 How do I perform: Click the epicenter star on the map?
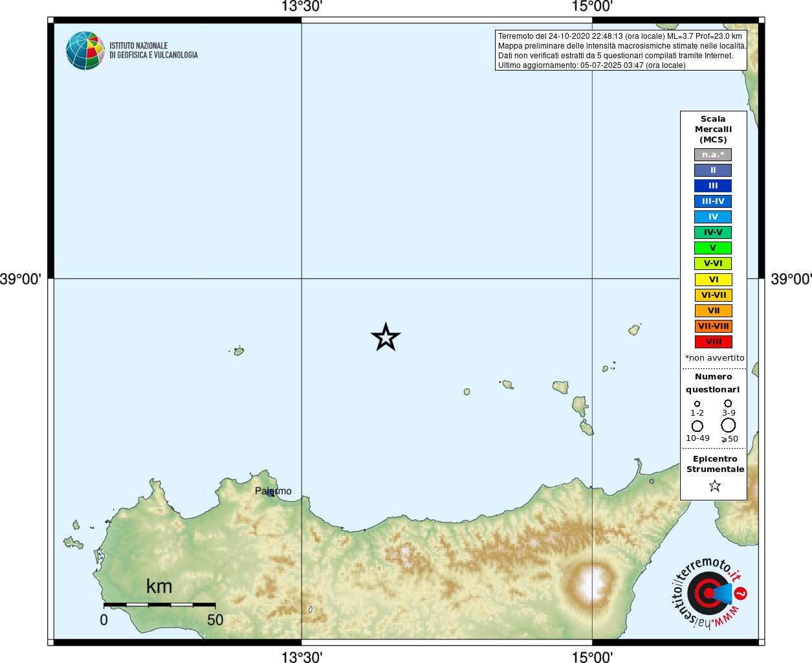click(386, 337)
